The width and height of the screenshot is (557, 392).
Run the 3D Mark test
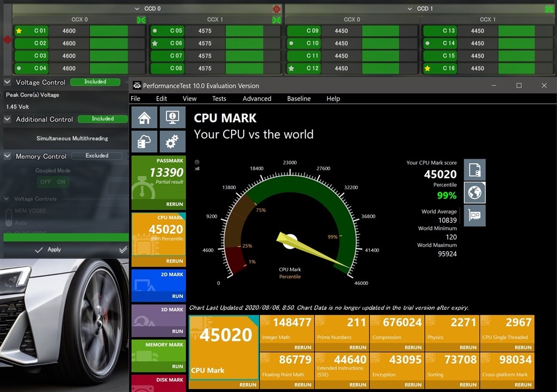[x=178, y=331]
